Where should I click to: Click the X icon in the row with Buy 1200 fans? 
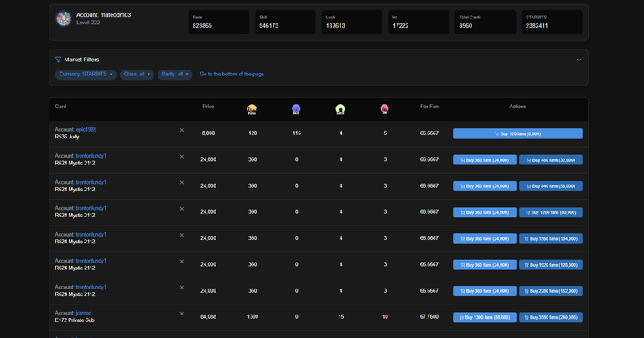[x=181, y=209]
